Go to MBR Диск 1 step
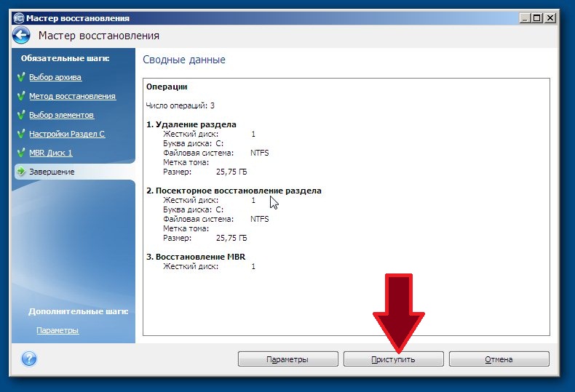575x392 pixels. pos(51,153)
